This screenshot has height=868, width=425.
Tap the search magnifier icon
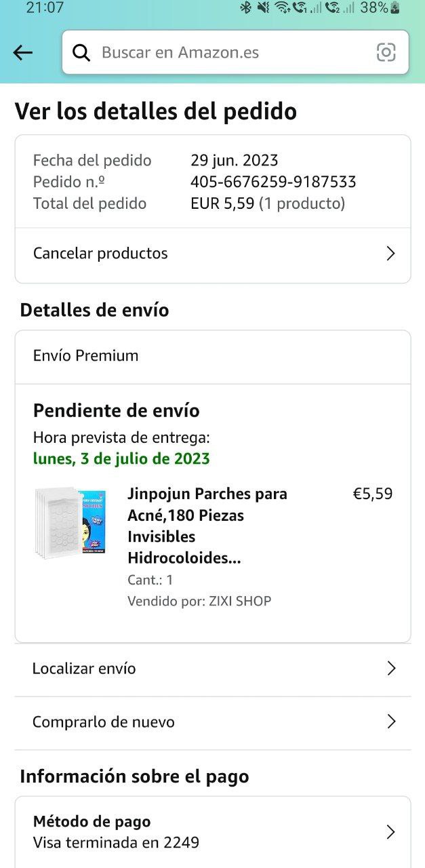pyautogui.click(x=81, y=53)
